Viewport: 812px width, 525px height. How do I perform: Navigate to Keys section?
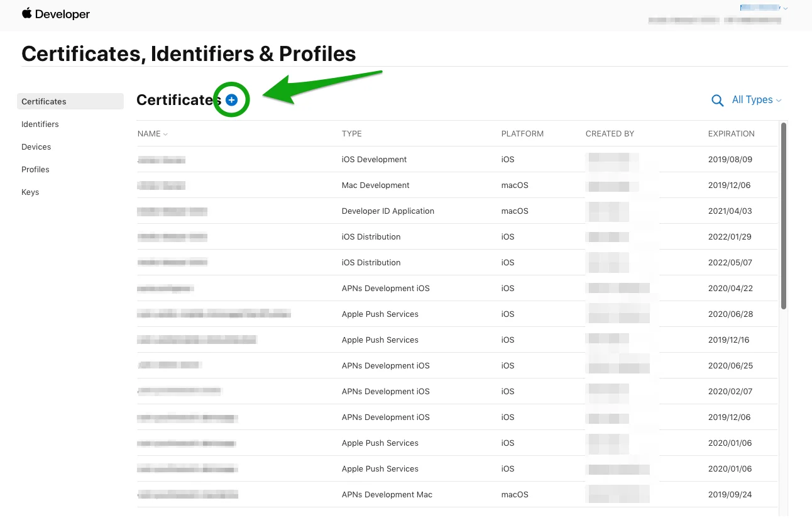coord(30,192)
